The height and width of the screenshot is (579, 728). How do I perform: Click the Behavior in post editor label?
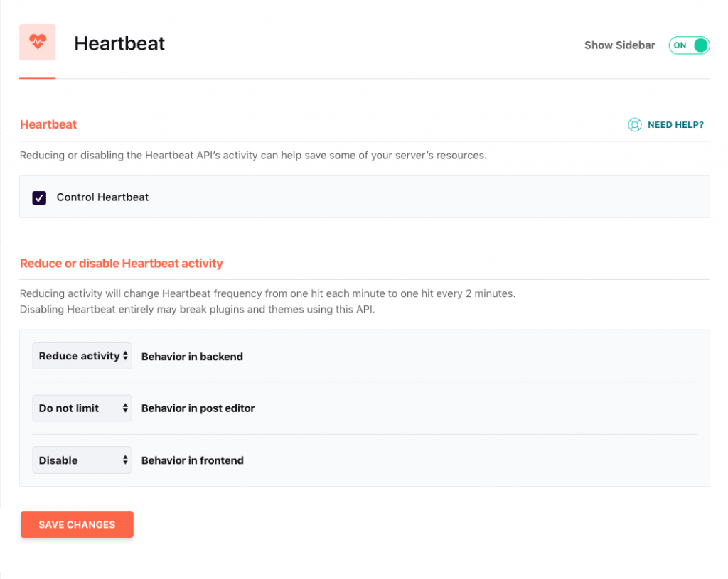198,408
